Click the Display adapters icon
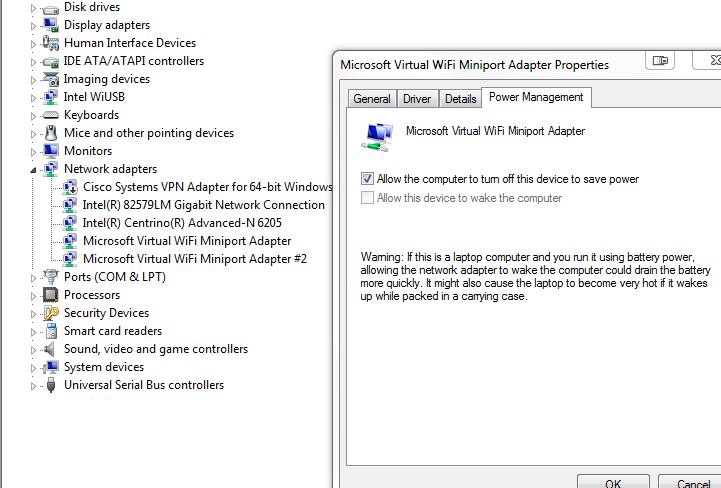 (51, 25)
